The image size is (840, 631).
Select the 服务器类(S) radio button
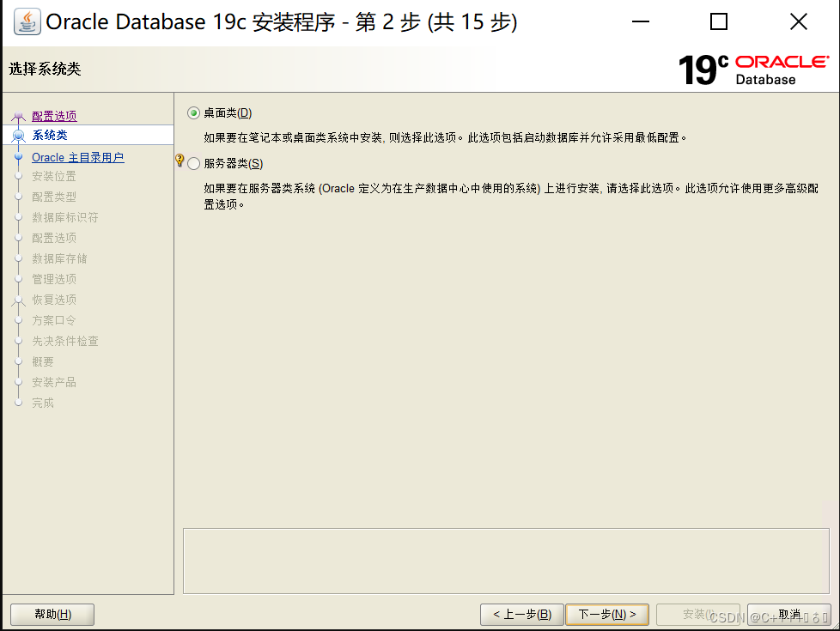click(193, 163)
